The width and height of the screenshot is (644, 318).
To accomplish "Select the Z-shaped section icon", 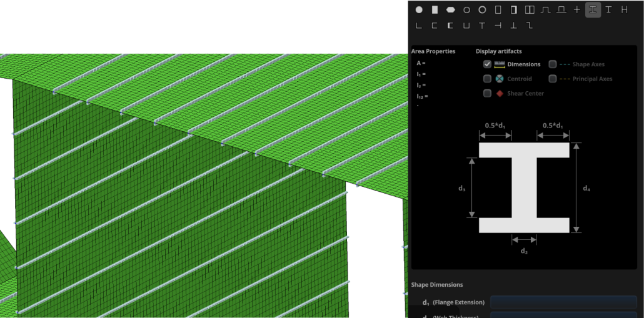I will pyautogui.click(x=530, y=26).
